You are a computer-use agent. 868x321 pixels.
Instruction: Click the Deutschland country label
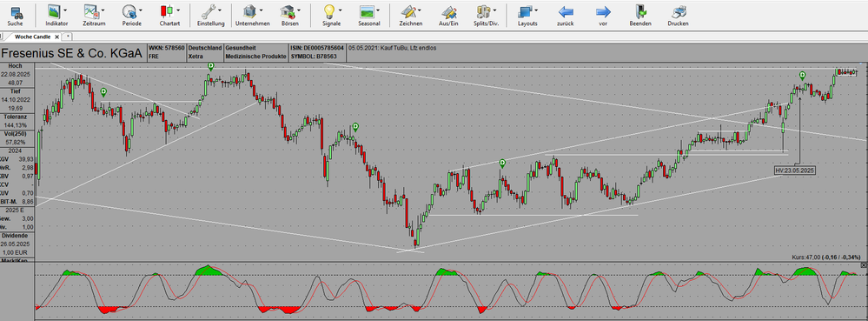(205, 48)
